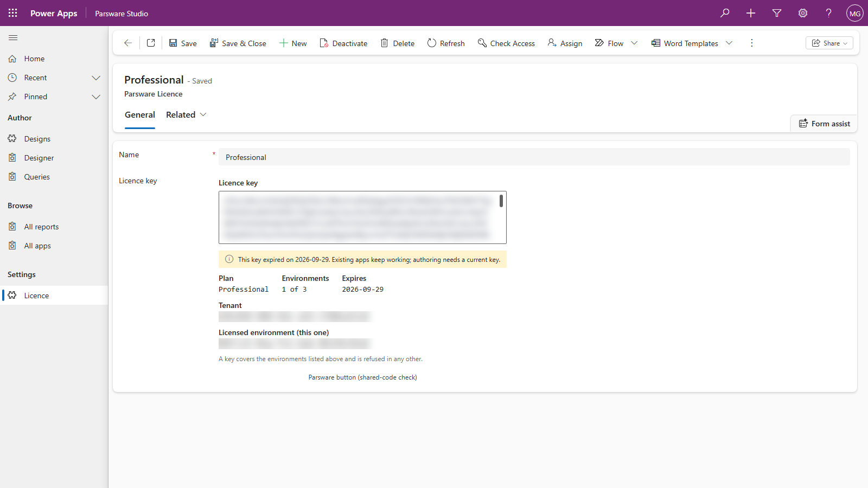The image size is (868, 488).
Task: Click the Power Apps title
Action: (x=54, y=13)
